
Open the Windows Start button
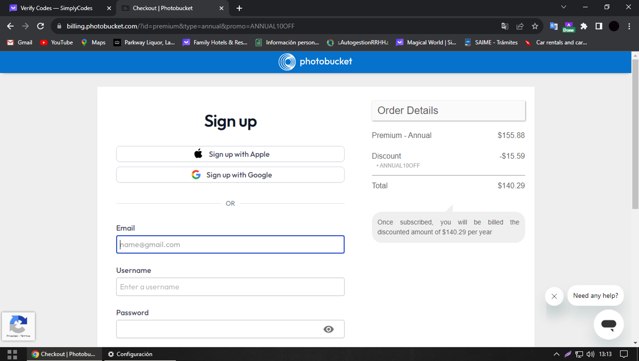tap(12, 354)
